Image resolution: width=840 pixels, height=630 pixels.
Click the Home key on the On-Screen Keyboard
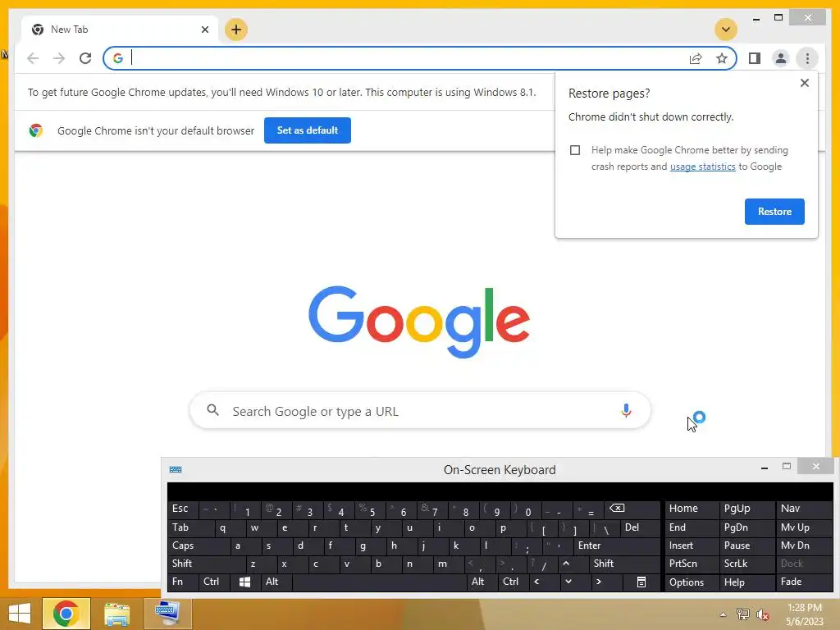point(692,509)
